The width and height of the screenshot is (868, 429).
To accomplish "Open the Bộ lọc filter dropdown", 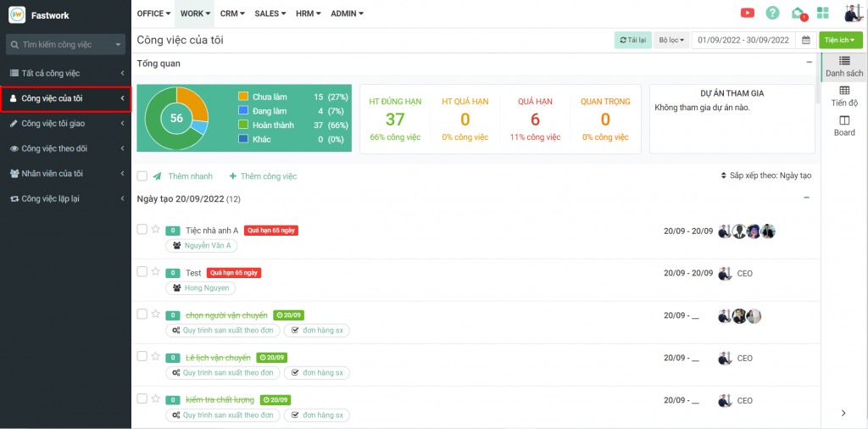I will click(671, 40).
